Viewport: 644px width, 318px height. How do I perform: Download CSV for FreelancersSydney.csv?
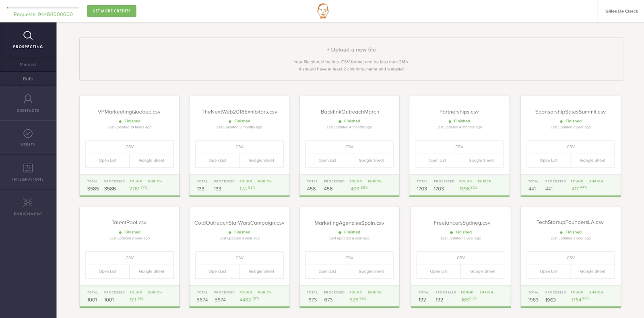coord(461,258)
